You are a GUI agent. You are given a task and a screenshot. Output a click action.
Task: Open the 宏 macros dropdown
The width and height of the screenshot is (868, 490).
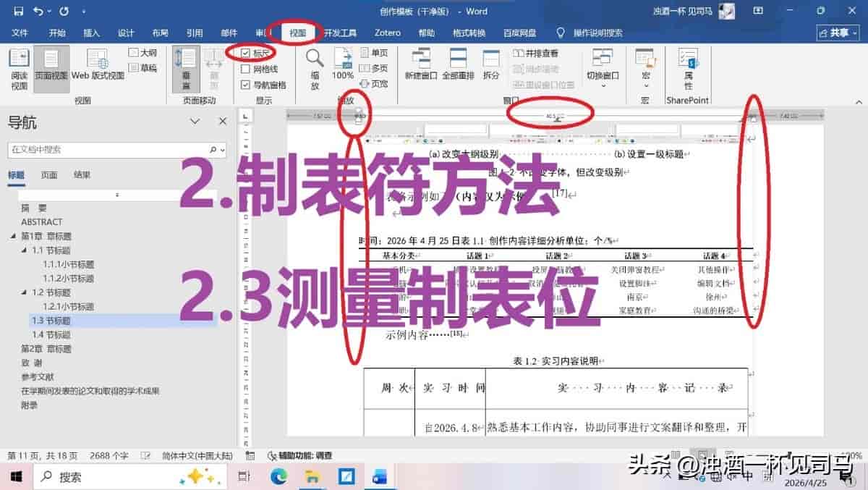tap(646, 69)
